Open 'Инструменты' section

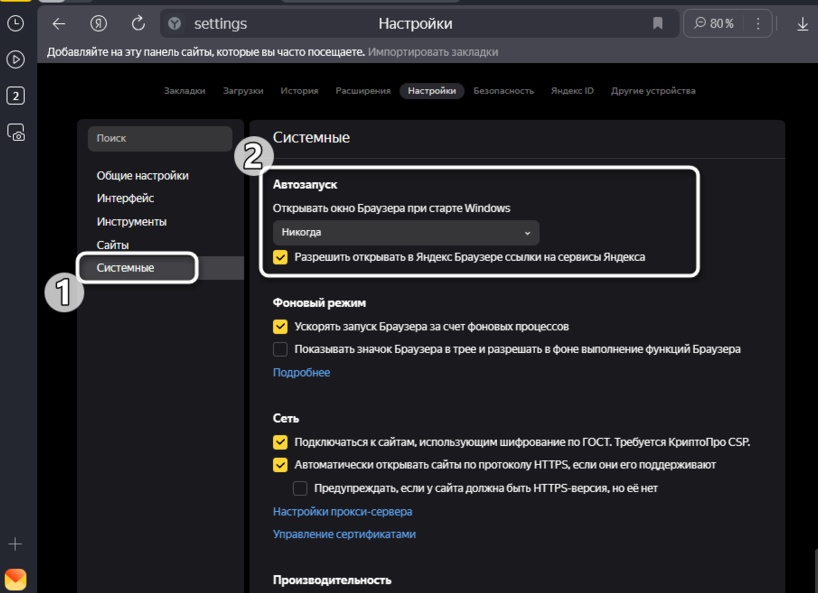tap(131, 222)
